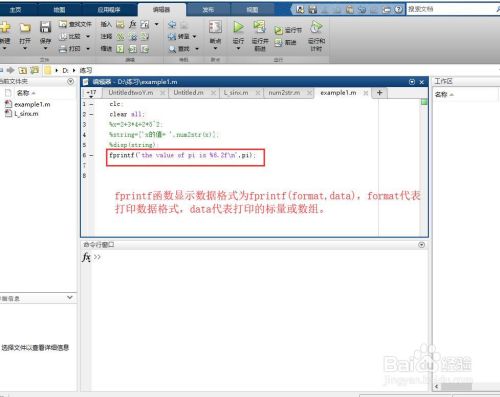Click the smart indent icon next to 缩进
The width and height of the screenshot is (500, 397).
(120, 49)
